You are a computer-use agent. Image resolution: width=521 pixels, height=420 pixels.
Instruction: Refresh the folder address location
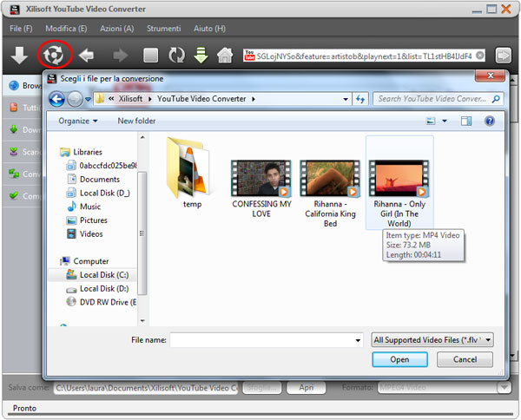pyautogui.click(x=360, y=99)
